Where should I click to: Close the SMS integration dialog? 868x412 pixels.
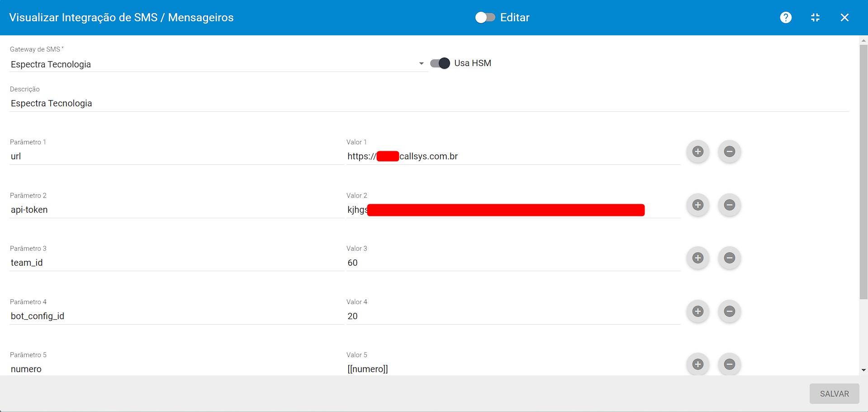844,18
